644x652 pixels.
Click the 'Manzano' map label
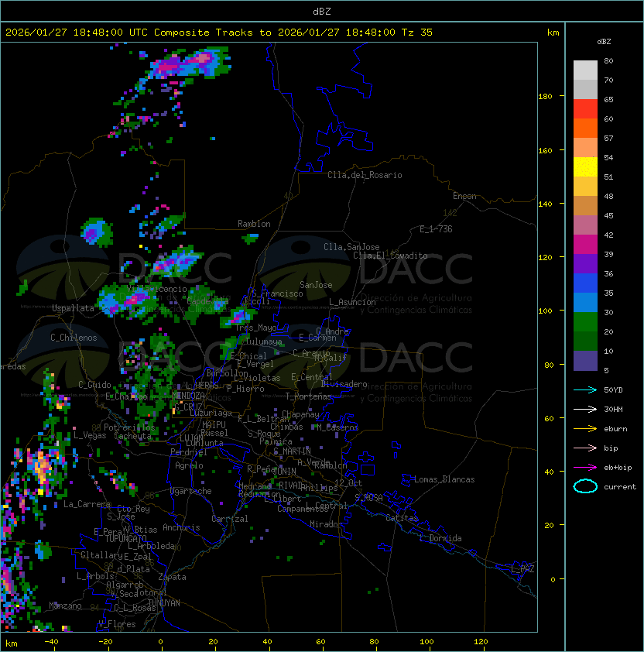(x=65, y=606)
